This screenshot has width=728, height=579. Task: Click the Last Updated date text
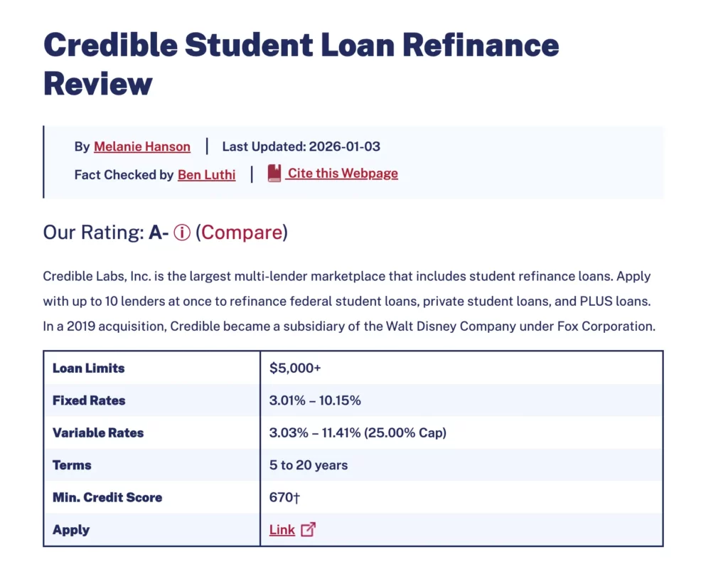pyautogui.click(x=301, y=147)
